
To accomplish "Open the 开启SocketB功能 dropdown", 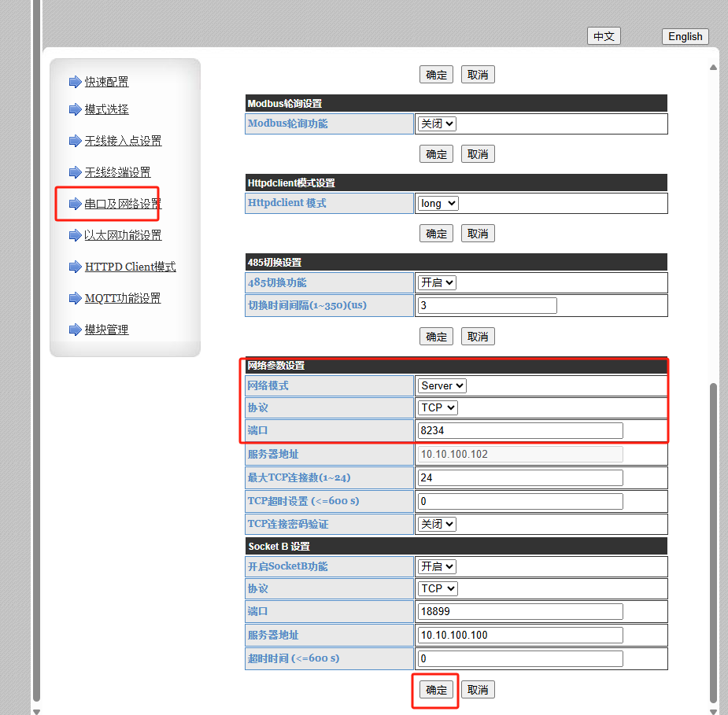I will 437,567.
